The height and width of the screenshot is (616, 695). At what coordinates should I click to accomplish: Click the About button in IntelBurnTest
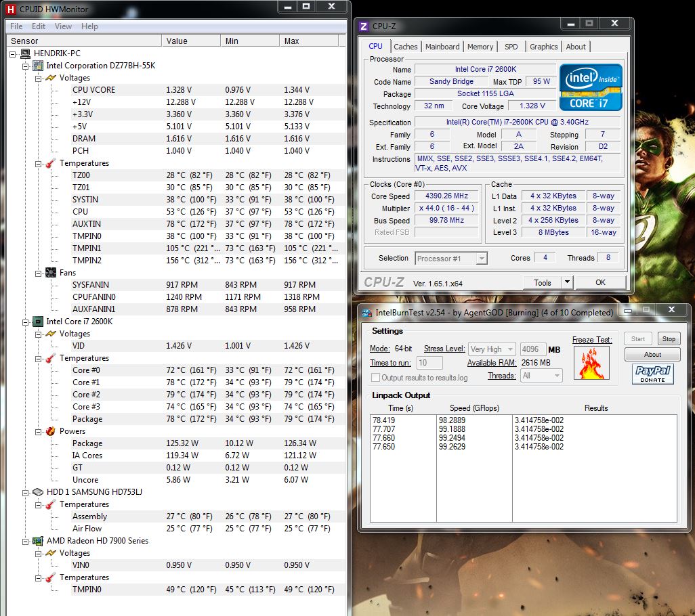click(x=652, y=355)
